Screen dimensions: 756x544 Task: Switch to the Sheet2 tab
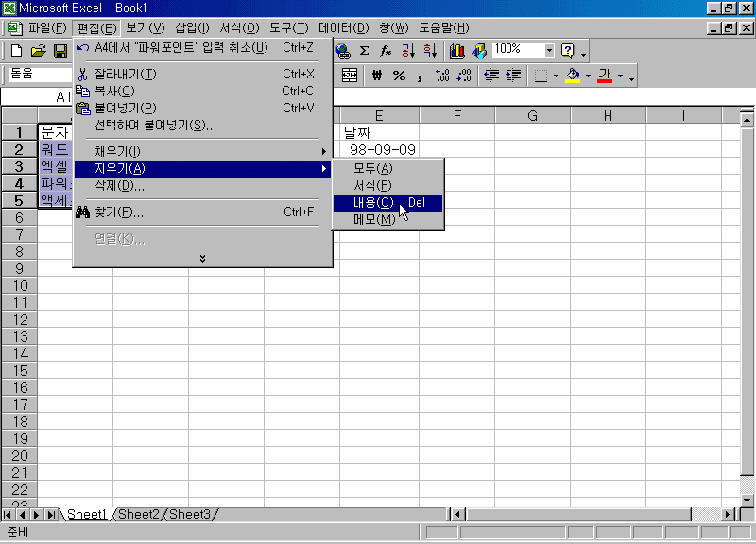[x=138, y=514]
